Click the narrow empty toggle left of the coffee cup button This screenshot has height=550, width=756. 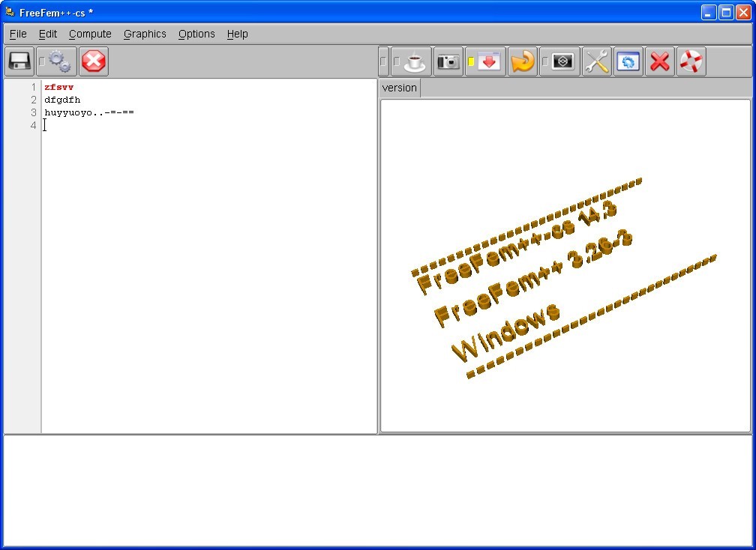pos(384,61)
